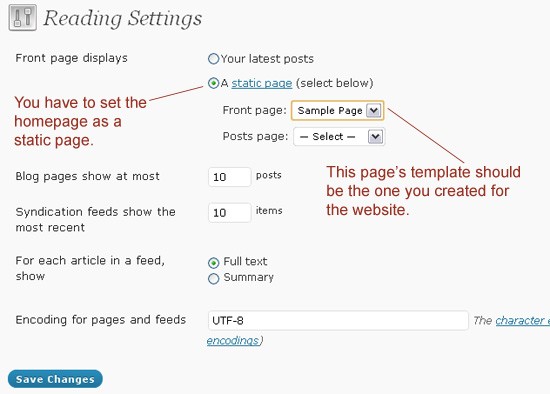Click the 'Reading Settings' page heading
550x394 pixels.
click(x=123, y=18)
